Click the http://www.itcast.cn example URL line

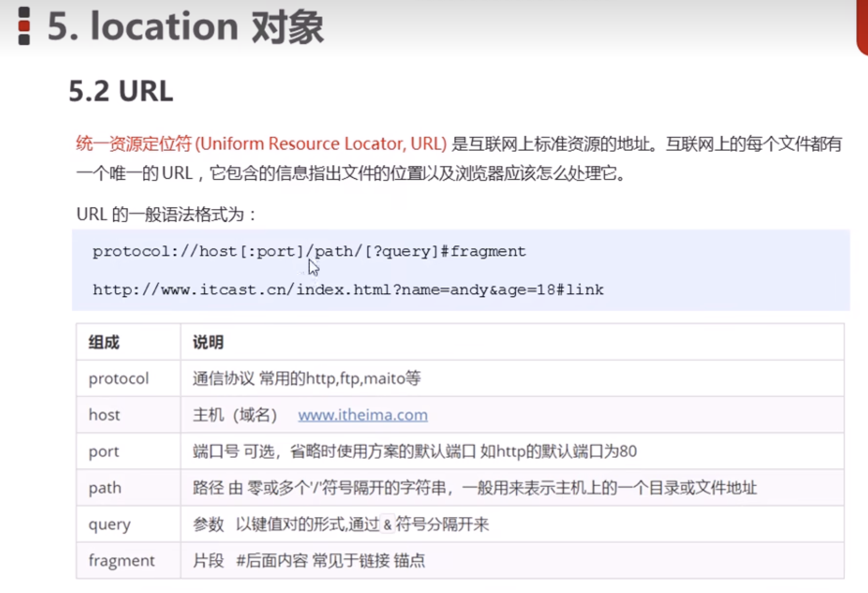pos(348,290)
